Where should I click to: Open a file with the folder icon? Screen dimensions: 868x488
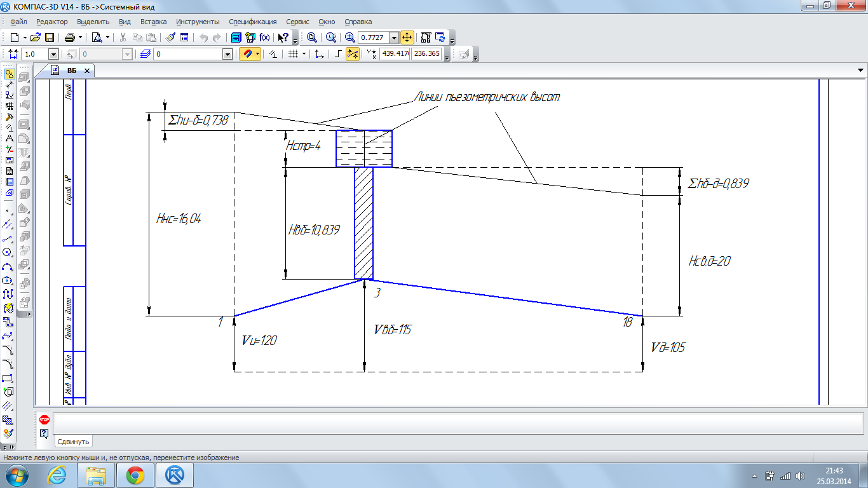[x=36, y=37]
